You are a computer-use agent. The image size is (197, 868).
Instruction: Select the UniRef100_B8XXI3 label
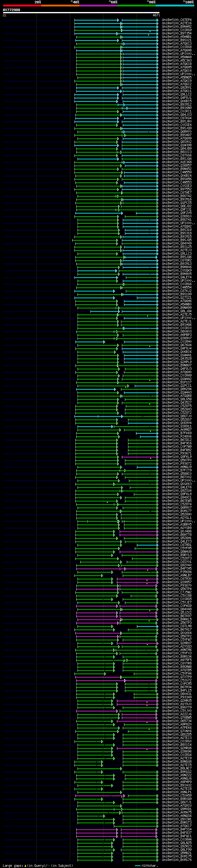177,152
